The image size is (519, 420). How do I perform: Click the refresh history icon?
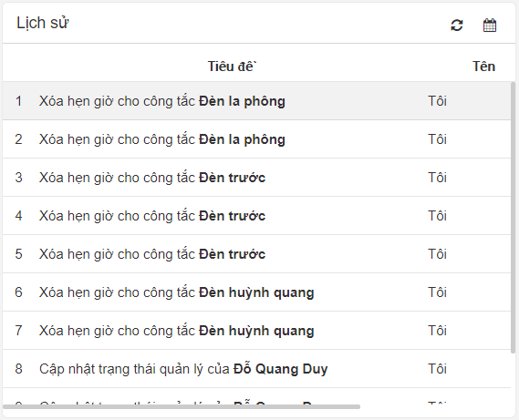[457, 26]
